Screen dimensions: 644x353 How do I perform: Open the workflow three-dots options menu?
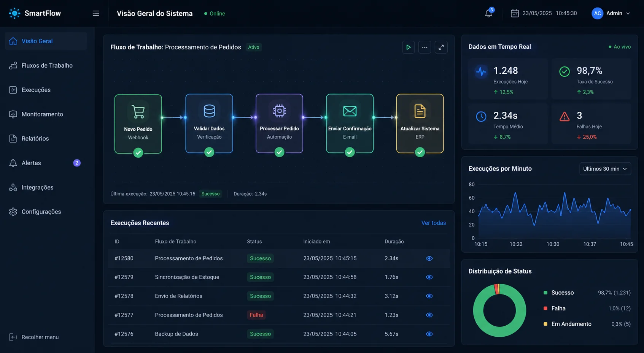point(425,47)
